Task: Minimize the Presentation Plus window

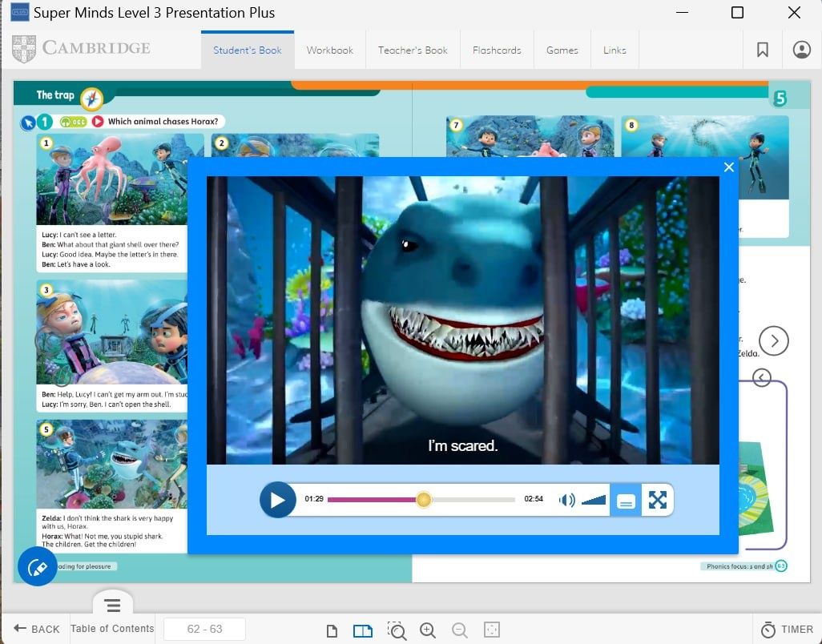Action: pos(682,12)
